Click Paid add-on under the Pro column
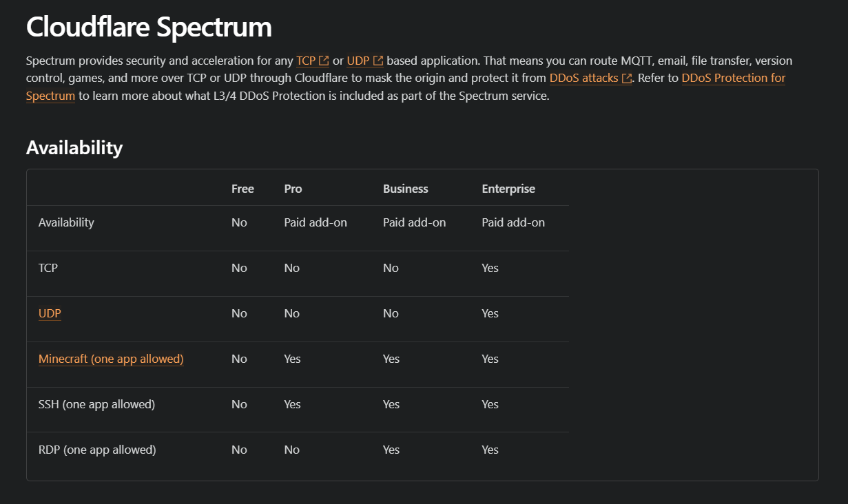848x504 pixels. pos(316,222)
